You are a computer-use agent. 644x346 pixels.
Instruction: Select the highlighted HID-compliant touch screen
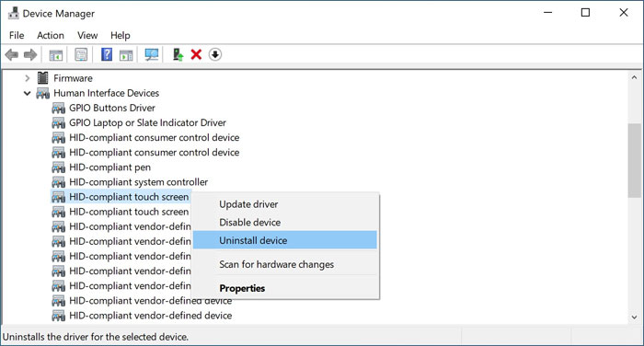coord(129,197)
